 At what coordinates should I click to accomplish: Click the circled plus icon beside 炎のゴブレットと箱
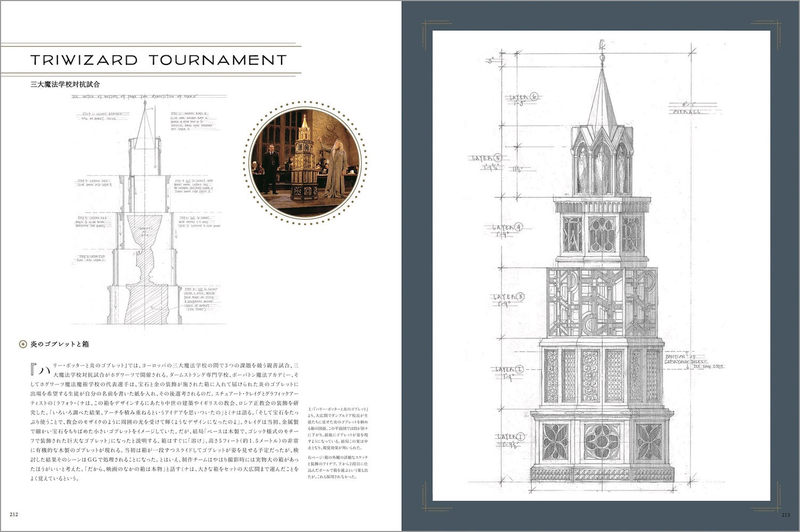[23, 344]
